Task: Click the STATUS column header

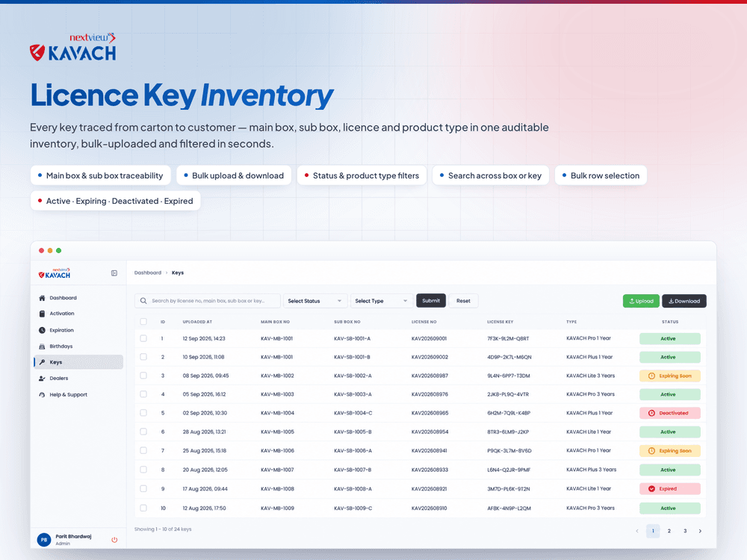Action: tap(670, 322)
